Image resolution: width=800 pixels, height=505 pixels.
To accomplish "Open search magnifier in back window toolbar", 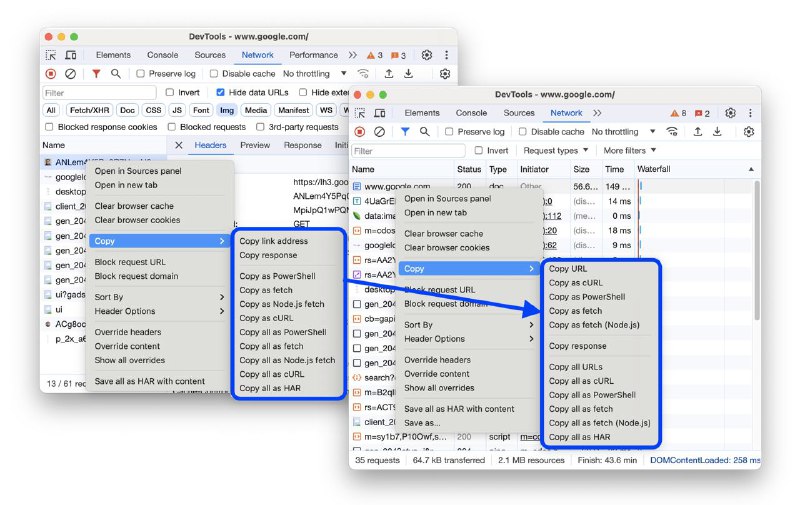I will 116,74.
